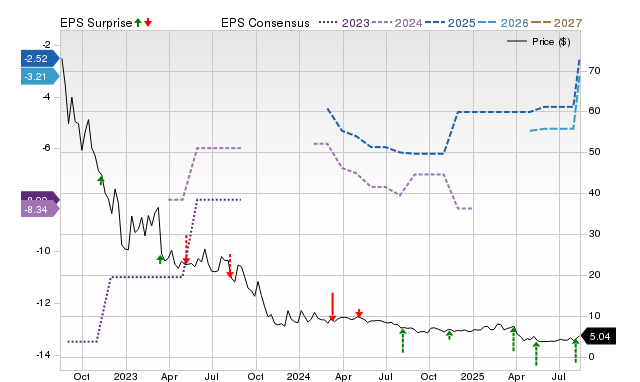Viewport: 640px width, 382px height.
Task: Click the 2025 label on the time axis
Action: pos(473,376)
